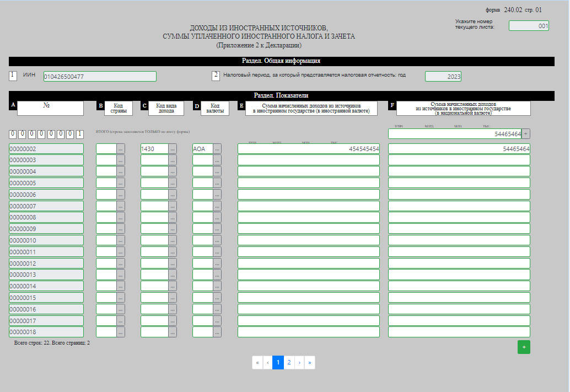Image resolution: width=570 pixels, height=392 pixels.
Task: Select page 1 in pagination
Action: click(278, 363)
